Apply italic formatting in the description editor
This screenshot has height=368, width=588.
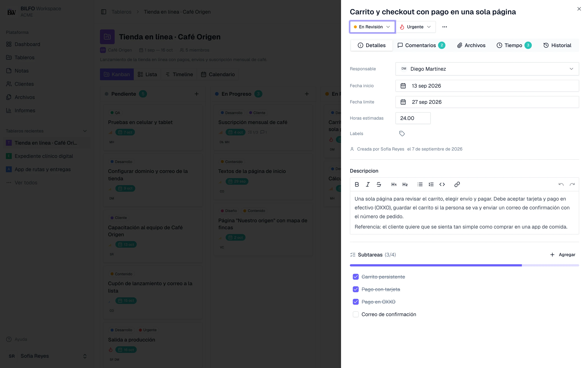(368, 184)
